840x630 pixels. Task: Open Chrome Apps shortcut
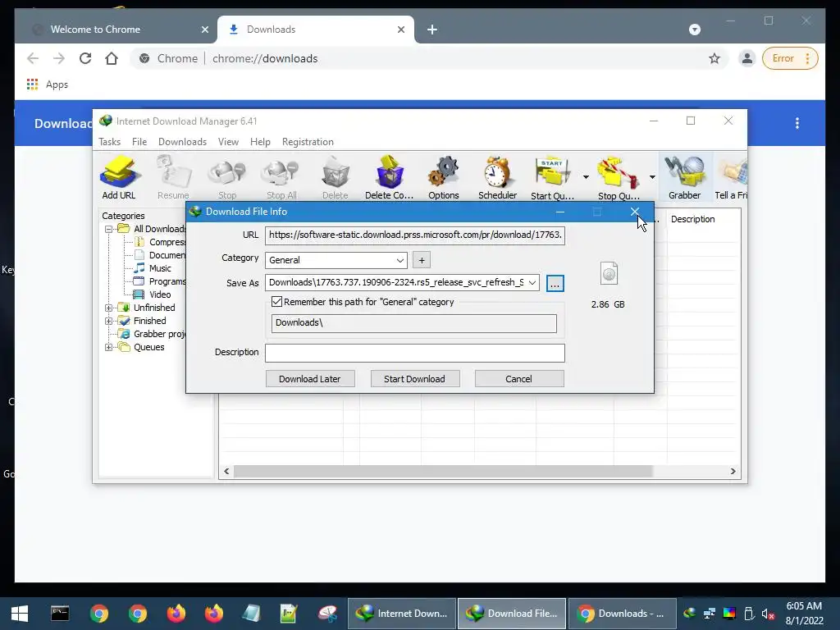pos(47,84)
